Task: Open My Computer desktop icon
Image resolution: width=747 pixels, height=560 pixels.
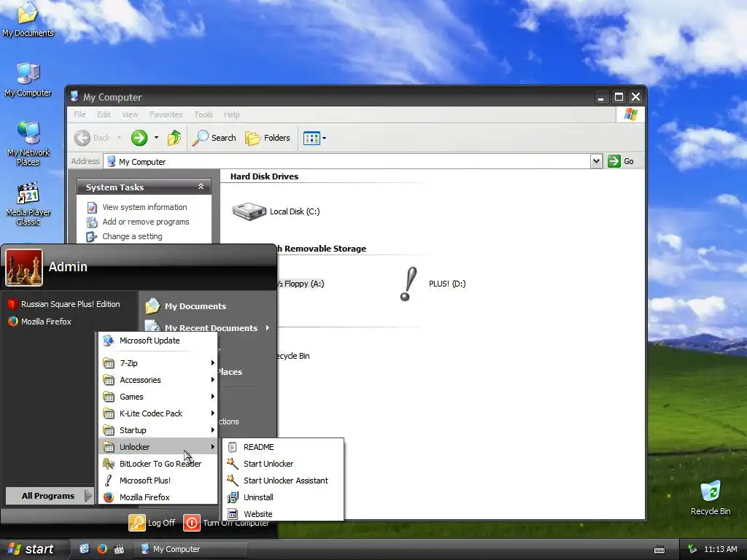Action: [x=28, y=79]
